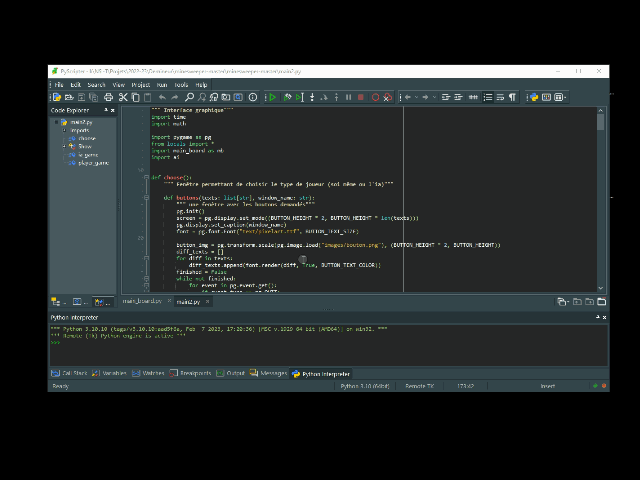Expand the Show node in Code Explorer
This screenshot has height=480, width=640.
[64, 146]
